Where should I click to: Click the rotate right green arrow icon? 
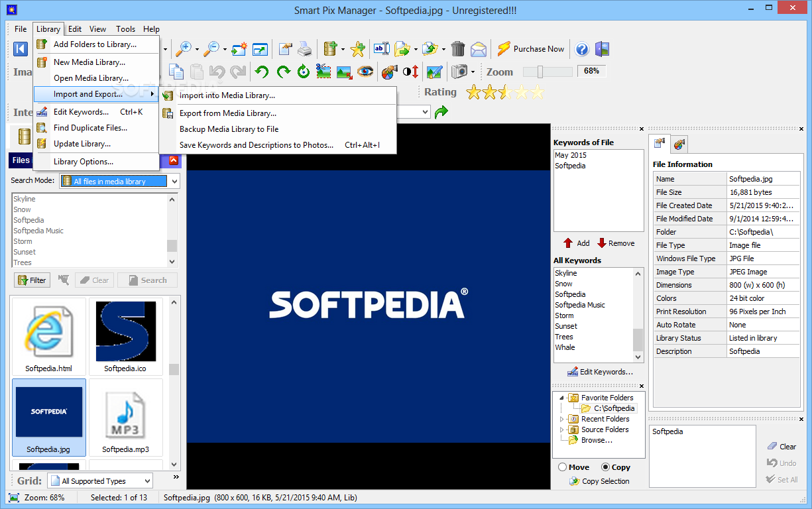click(284, 72)
